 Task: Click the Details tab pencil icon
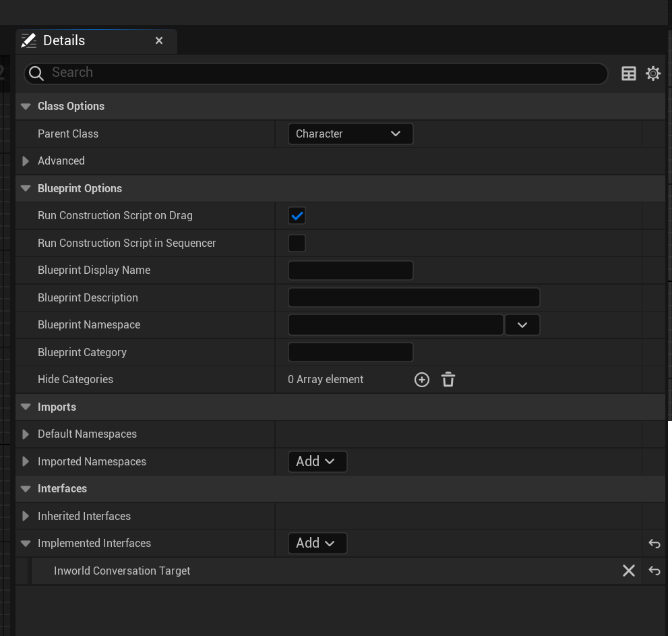tap(29, 40)
